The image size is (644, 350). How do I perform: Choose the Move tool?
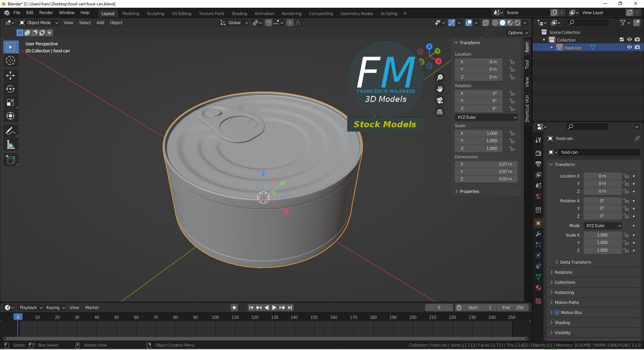pyautogui.click(x=10, y=76)
